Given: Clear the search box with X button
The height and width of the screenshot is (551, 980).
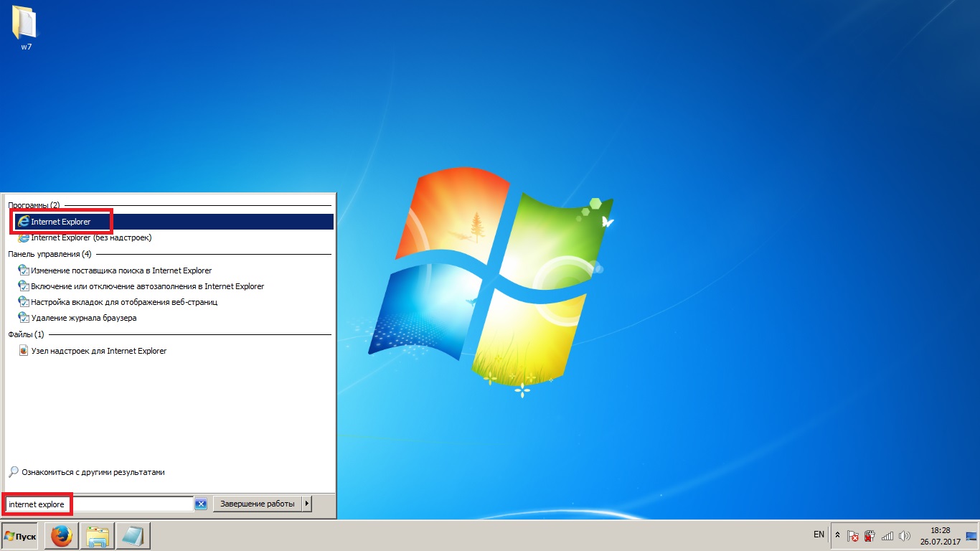Looking at the screenshot, I should tap(201, 504).
